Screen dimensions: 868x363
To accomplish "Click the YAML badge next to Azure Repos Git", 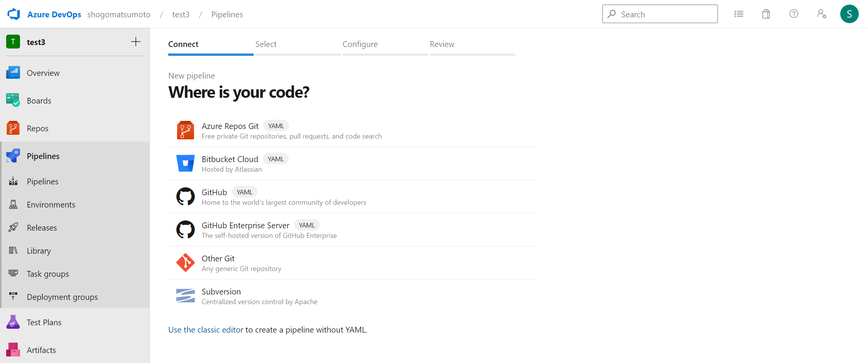I will click(276, 126).
